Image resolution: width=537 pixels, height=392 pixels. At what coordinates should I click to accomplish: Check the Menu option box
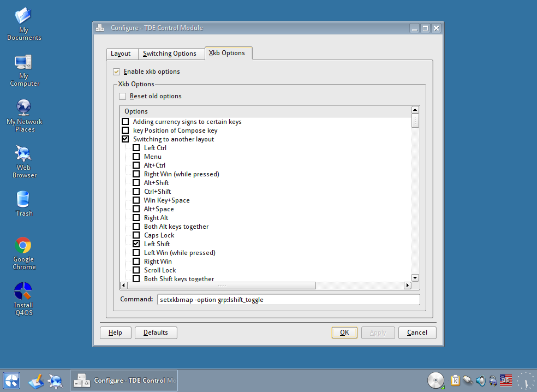136,157
